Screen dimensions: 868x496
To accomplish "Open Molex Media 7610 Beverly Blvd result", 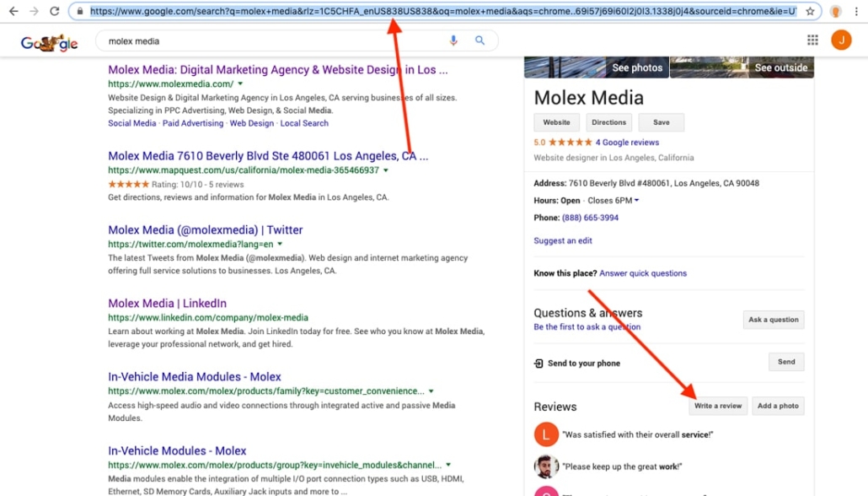I will coord(268,156).
